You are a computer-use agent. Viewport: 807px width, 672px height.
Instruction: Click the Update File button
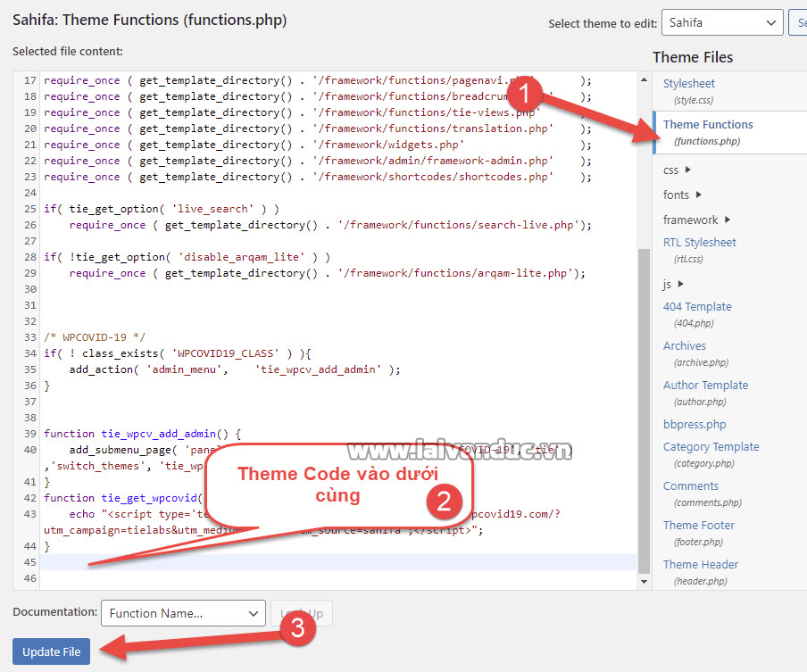52,651
